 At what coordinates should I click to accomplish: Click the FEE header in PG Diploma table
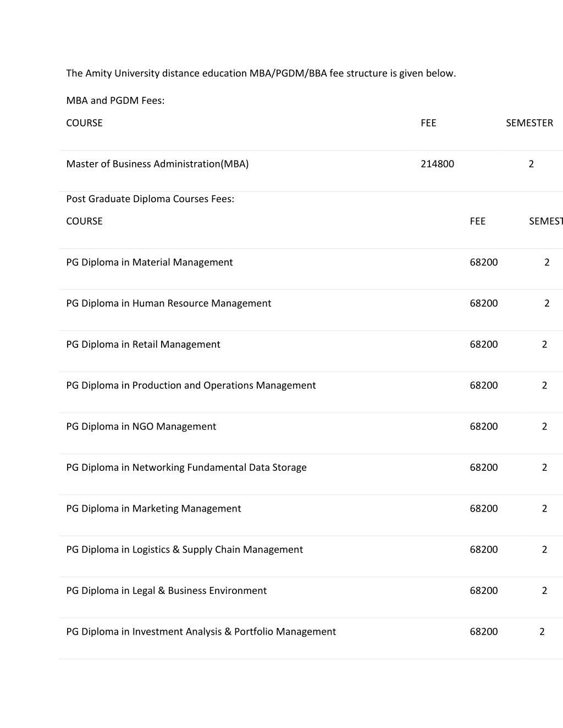(x=478, y=221)
